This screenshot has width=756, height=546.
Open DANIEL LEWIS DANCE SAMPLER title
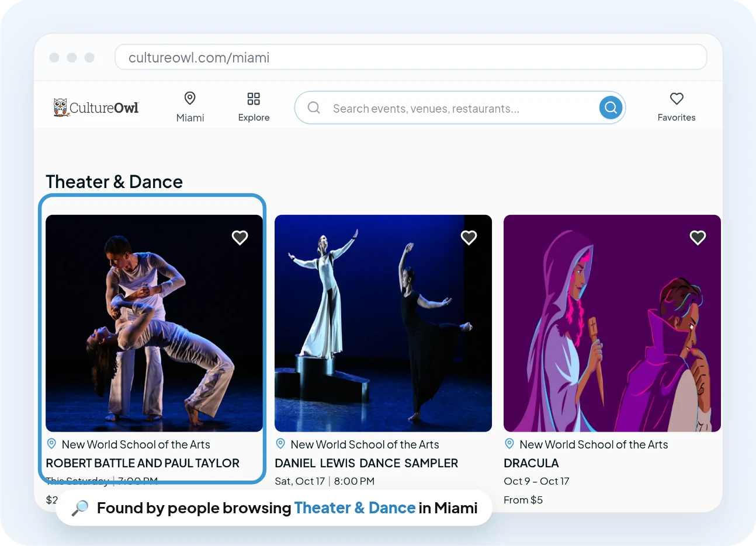coord(366,463)
